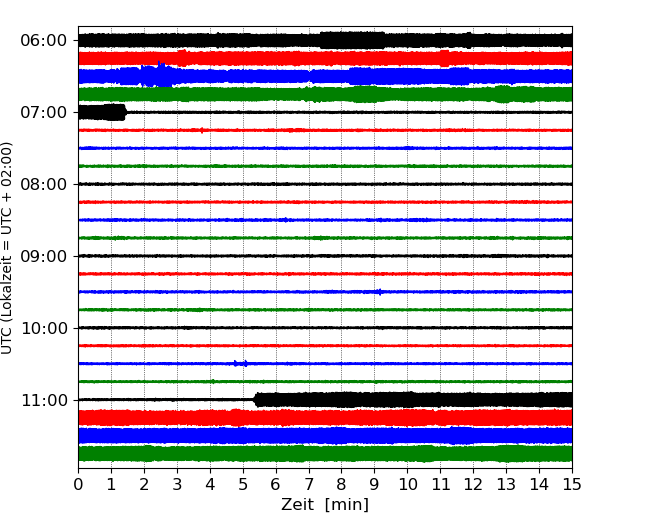Click the noise end on the black 07:00 trace
The width and height of the screenshot is (650, 520).
coord(124,112)
